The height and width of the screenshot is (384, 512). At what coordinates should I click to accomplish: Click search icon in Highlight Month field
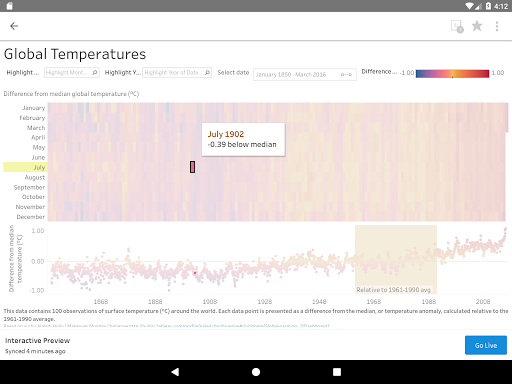click(x=95, y=72)
